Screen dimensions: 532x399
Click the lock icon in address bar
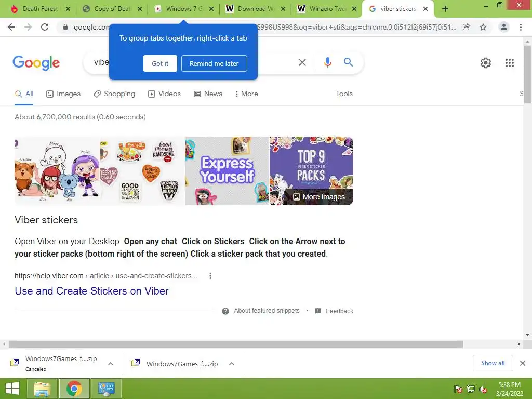65,27
